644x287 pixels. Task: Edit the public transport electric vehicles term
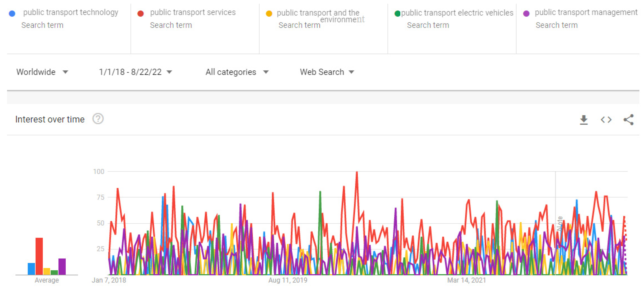pyautogui.click(x=457, y=13)
